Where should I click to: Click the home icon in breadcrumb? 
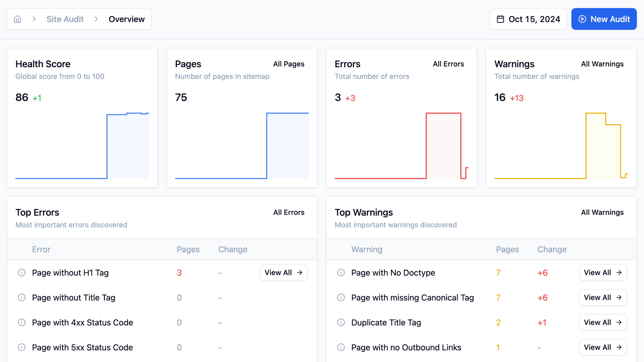pyautogui.click(x=18, y=19)
